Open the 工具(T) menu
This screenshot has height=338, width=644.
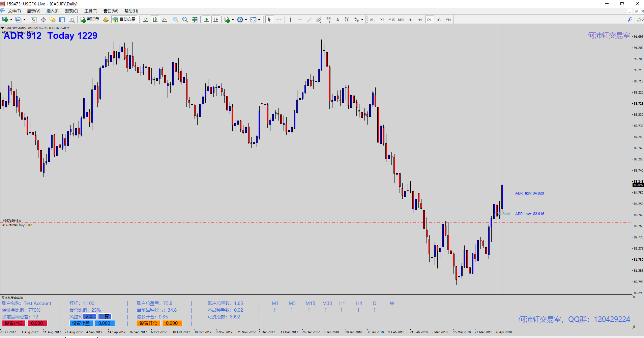tap(91, 11)
